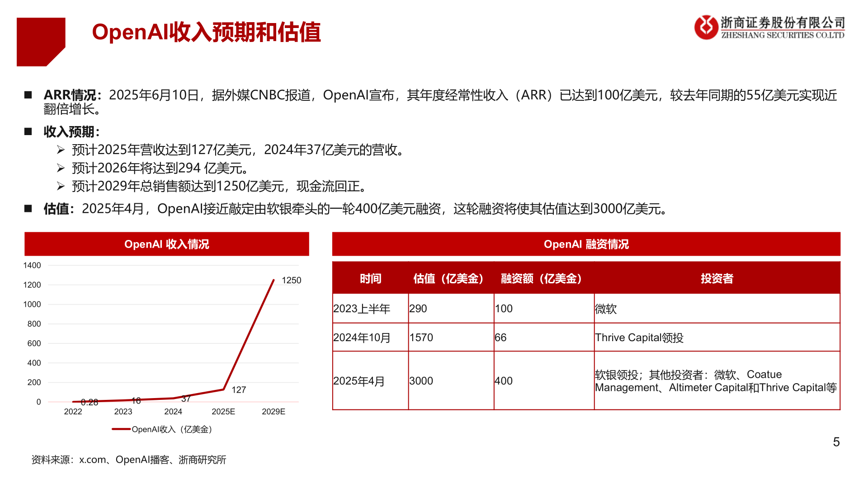Select the 时间 column header
The width and height of the screenshot is (868, 488).
point(370,279)
